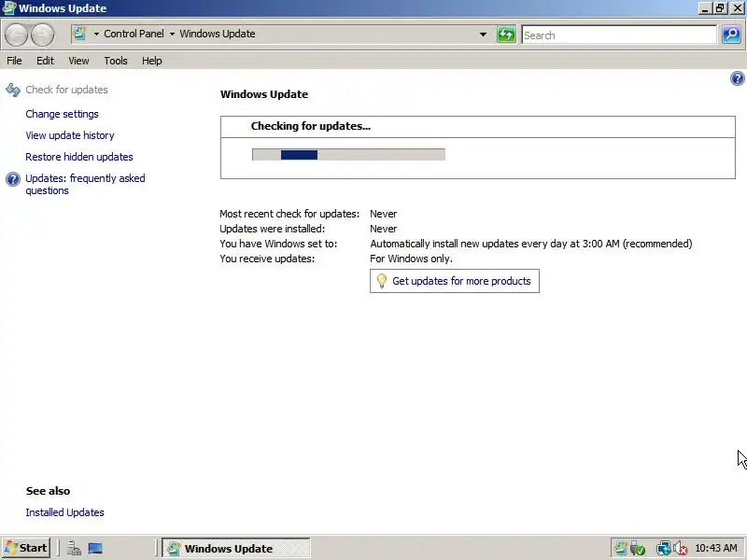
Task: Click Safely Remove Hardware tray icon
Action: [638, 548]
